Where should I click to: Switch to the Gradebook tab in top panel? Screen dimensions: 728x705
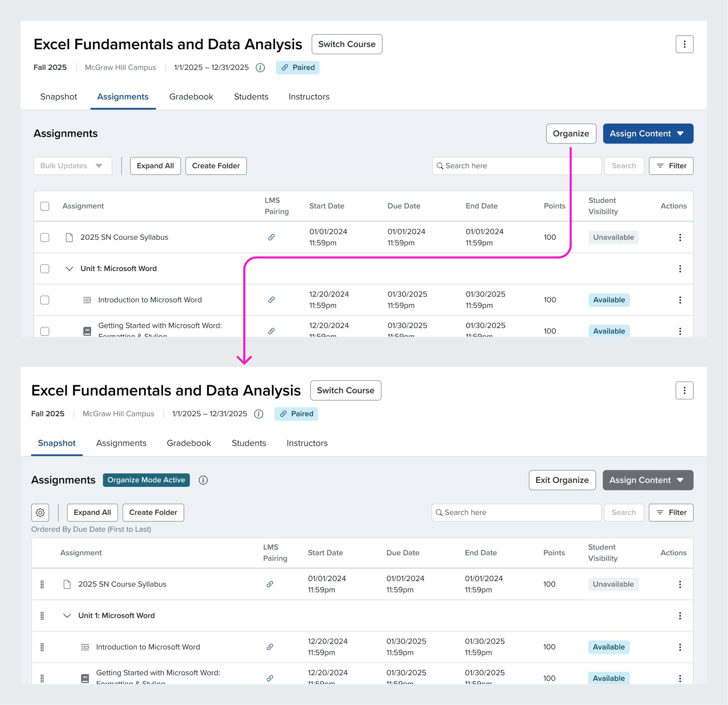(191, 97)
